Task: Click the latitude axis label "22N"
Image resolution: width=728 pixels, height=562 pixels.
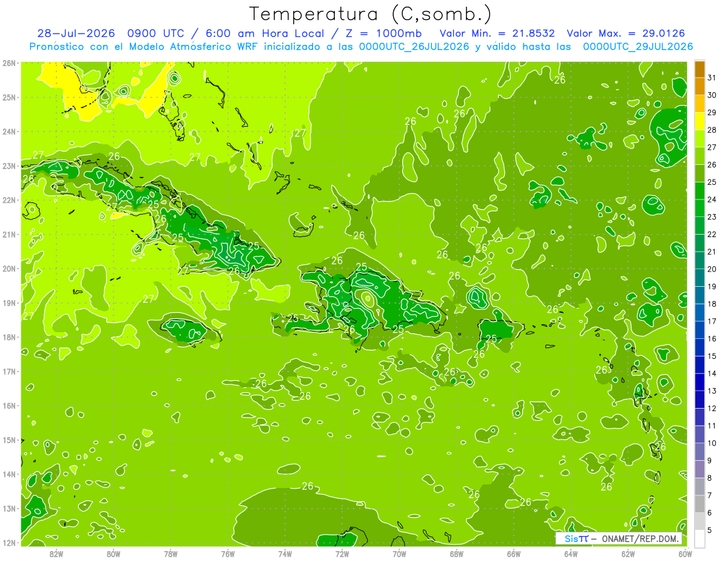Action: click(x=9, y=200)
